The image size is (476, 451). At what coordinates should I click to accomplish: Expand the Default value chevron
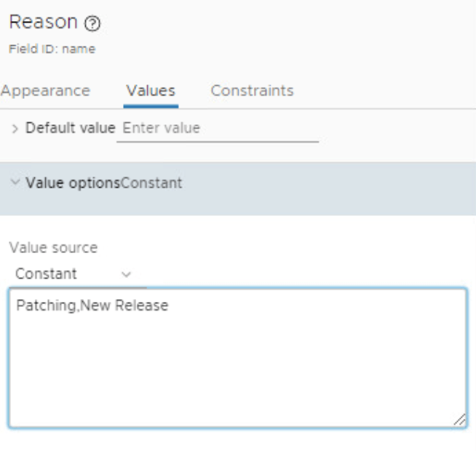pyautogui.click(x=15, y=129)
